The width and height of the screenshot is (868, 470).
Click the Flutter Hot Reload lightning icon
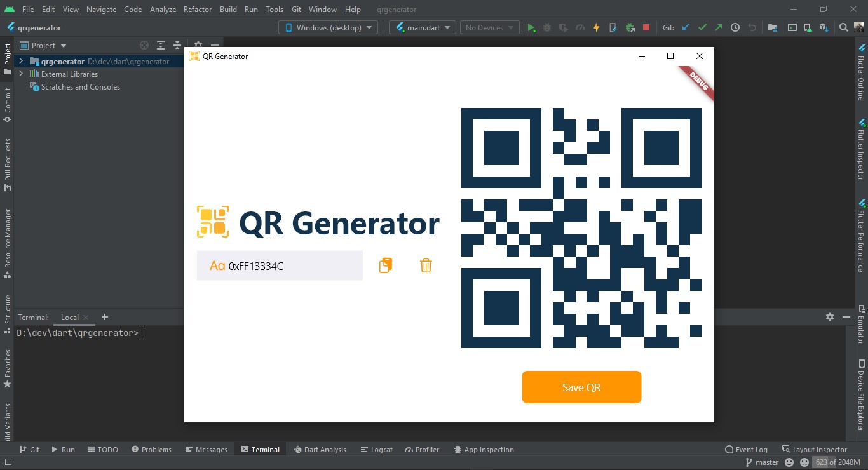(x=596, y=28)
